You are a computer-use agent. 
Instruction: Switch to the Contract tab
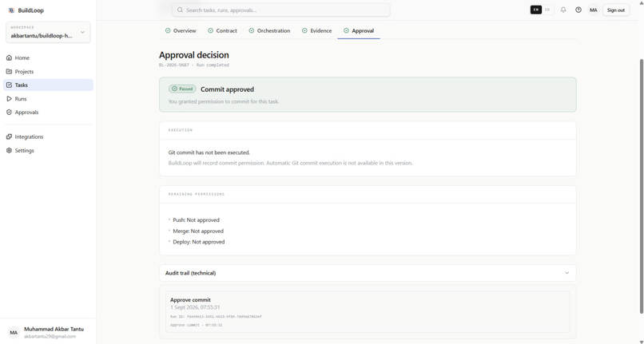coord(222,31)
